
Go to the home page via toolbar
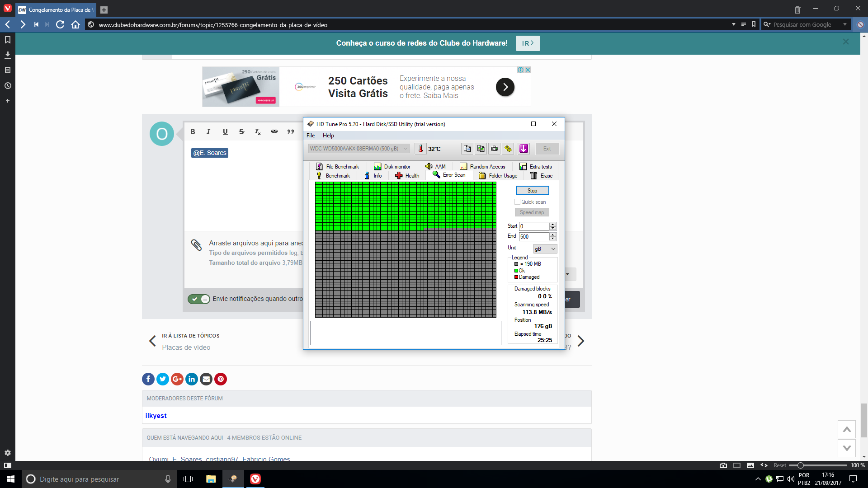[x=75, y=24]
